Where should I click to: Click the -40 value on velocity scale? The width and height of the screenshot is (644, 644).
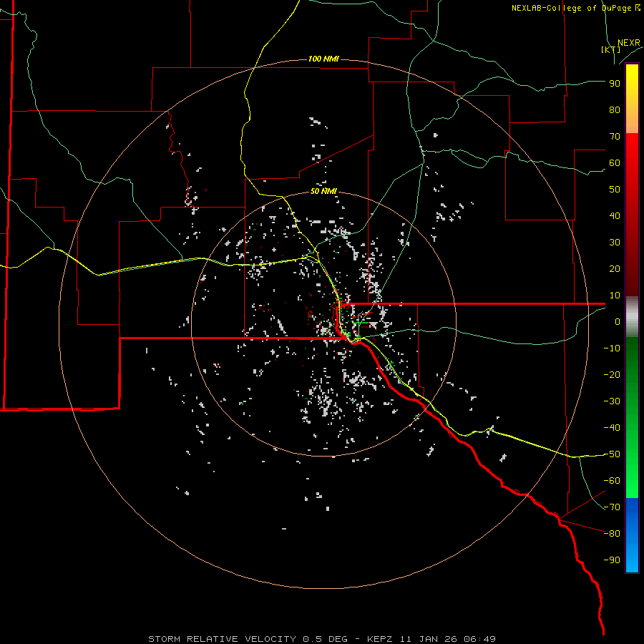[612, 428]
